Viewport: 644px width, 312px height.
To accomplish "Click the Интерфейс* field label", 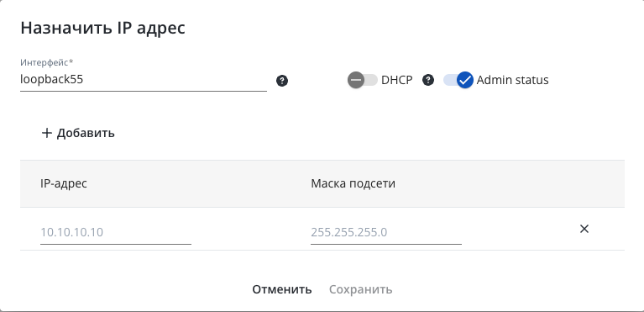I will click(x=47, y=62).
